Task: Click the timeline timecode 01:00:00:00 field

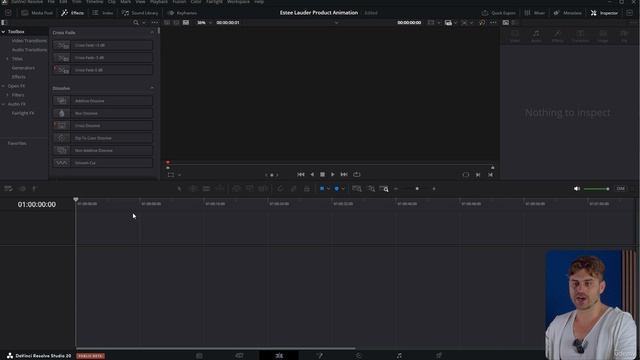Action: (37, 204)
